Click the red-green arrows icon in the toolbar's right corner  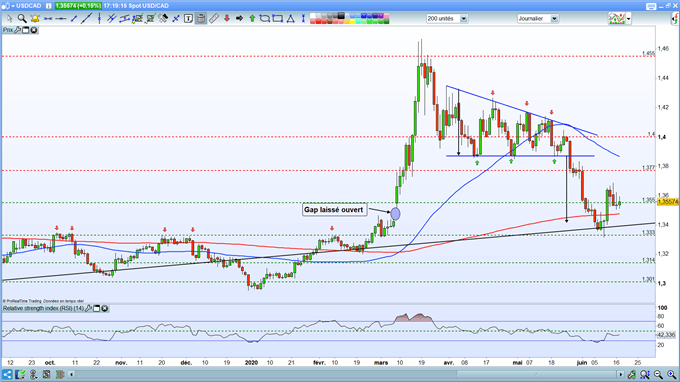click(675, 19)
